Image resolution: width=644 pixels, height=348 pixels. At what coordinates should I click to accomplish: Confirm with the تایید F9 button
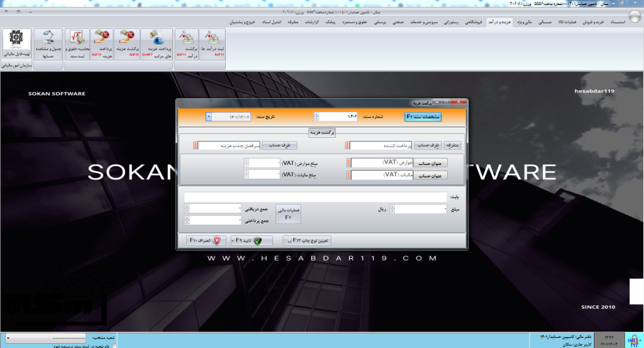[x=251, y=240]
